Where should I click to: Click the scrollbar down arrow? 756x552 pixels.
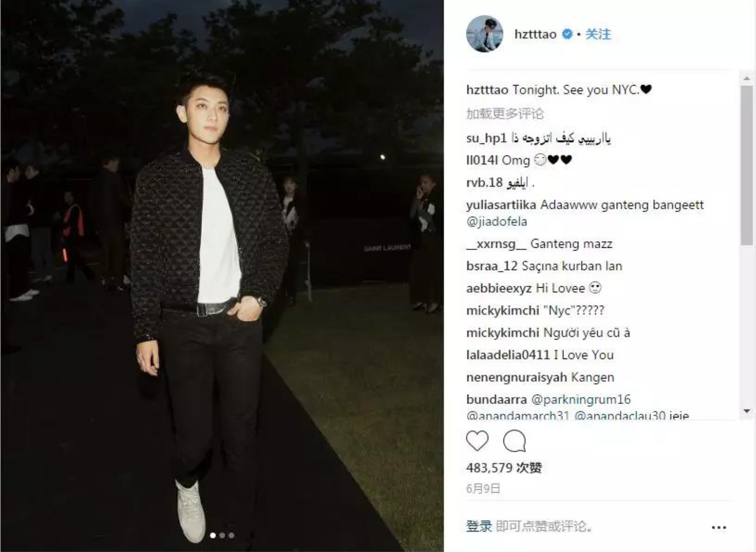[x=746, y=411]
